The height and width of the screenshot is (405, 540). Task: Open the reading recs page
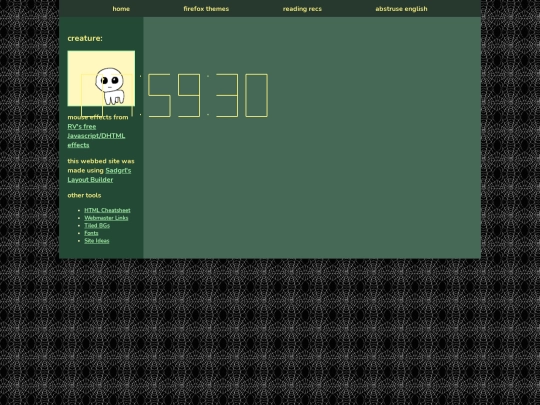pyautogui.click(x=302, y=9)
